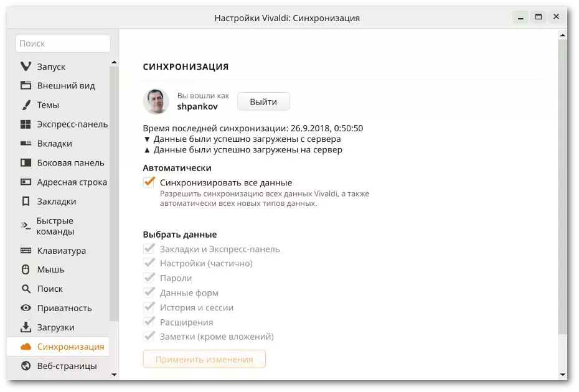
Task: Click main pane scroll-up arrow
Action: [x=562, y=35]
